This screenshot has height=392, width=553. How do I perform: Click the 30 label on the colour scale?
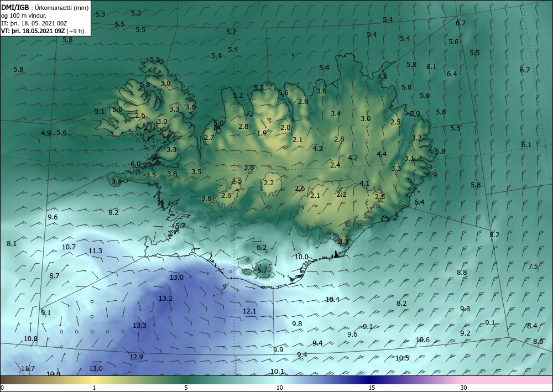coord(464,388)
